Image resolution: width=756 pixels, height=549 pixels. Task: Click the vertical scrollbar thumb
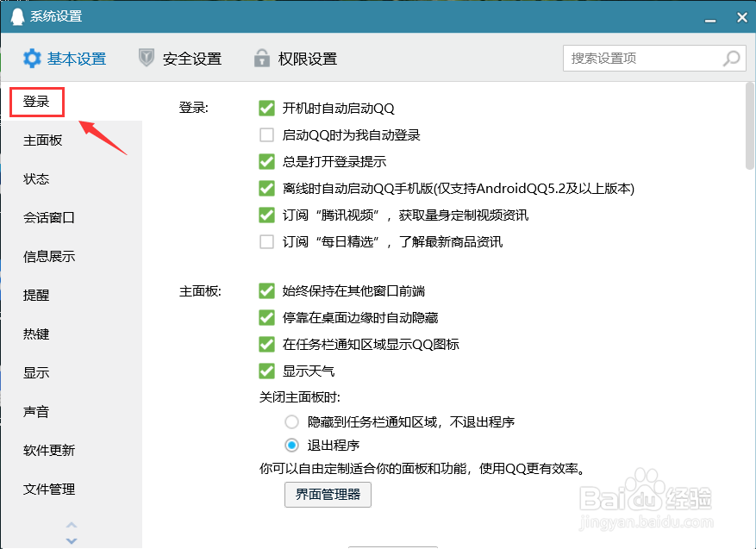click(x=750, y=127)
